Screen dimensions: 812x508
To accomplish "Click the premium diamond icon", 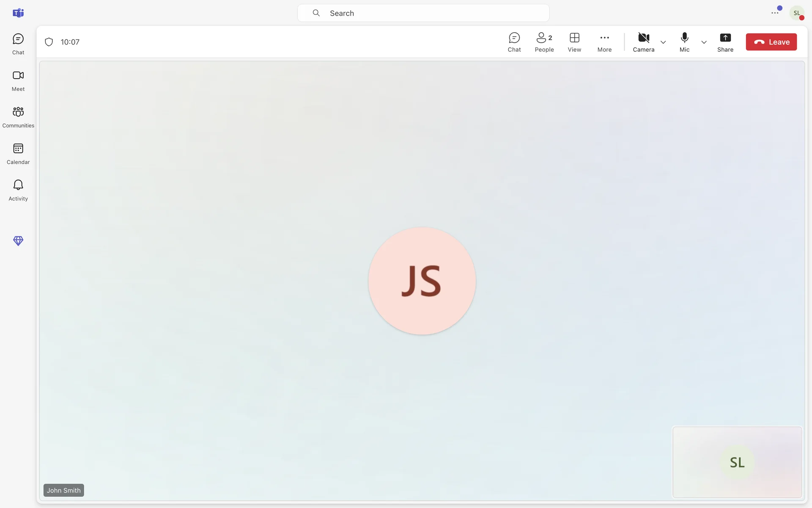I will 18,240.
